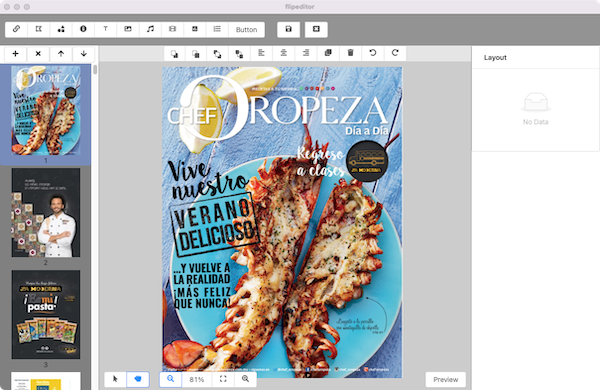
Task: Click the second object arrangement icon
Action: tap(196, 54)
